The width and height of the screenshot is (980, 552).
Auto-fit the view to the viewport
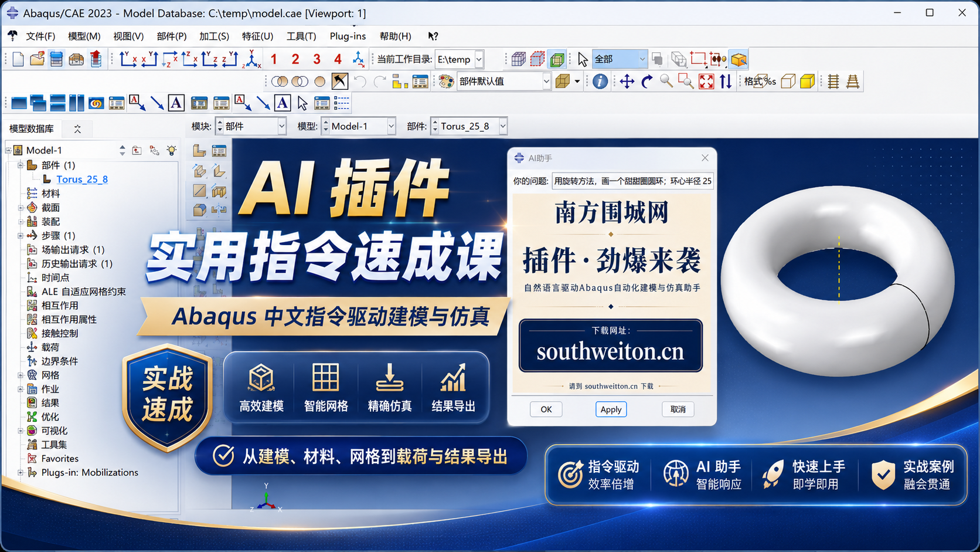(706, 82)
